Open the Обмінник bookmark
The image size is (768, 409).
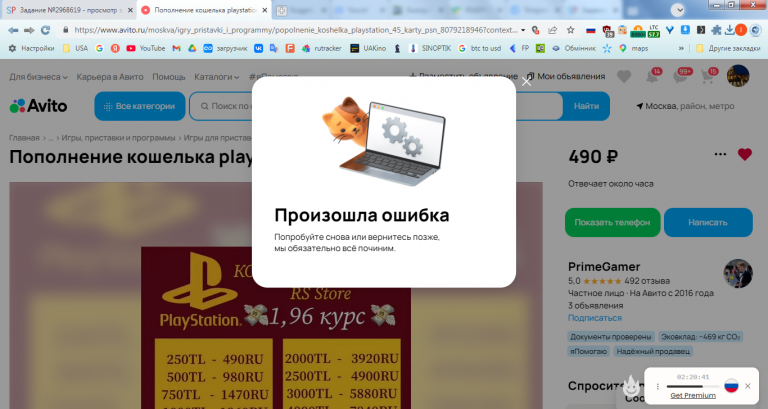click(x=574, y=48)
